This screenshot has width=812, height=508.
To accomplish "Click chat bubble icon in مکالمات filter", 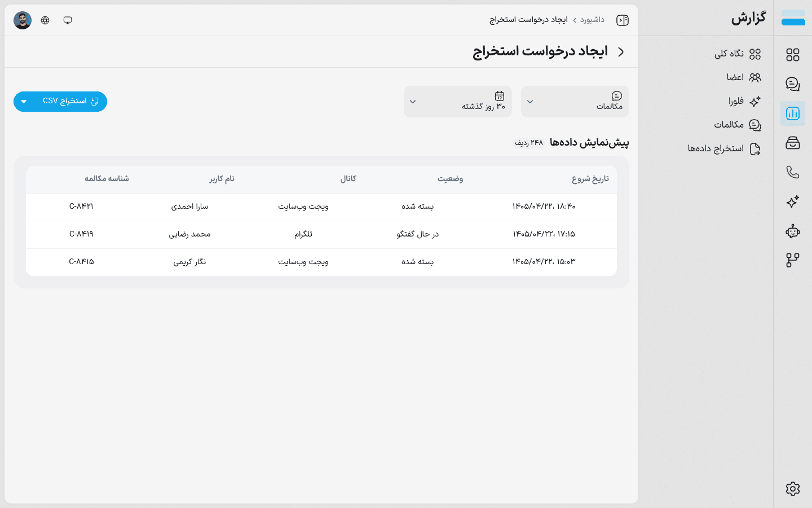I will tap(617, 96).
